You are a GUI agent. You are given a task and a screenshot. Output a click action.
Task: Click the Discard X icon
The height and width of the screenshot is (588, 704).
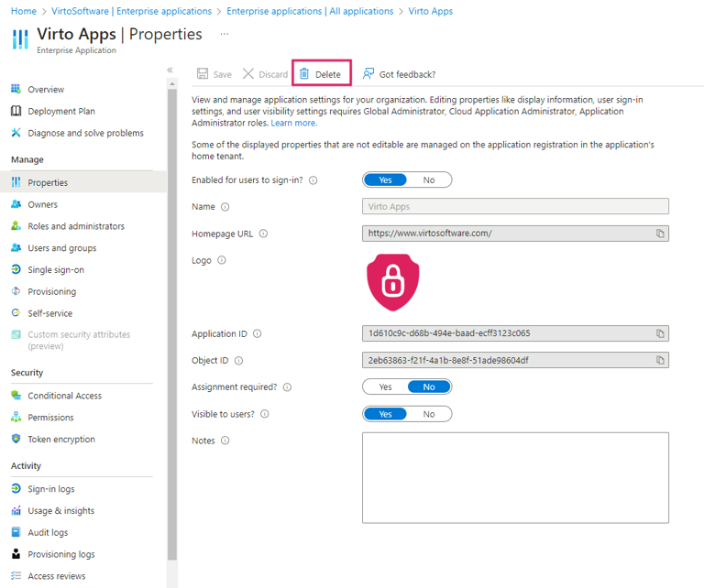click(248, 73)
